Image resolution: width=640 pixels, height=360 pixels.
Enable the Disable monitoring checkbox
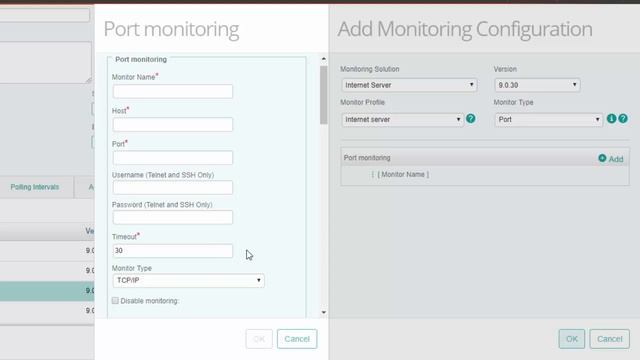tap(115, 300)
